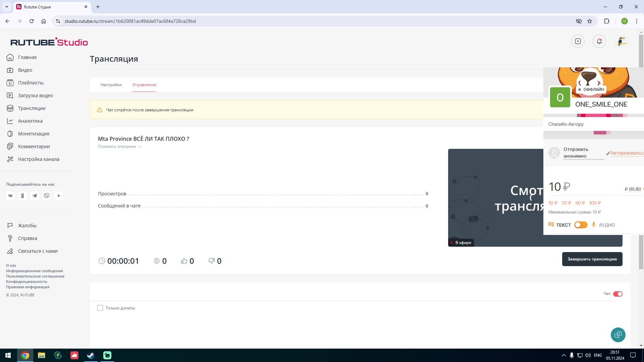Reload the page

point(32,21)
